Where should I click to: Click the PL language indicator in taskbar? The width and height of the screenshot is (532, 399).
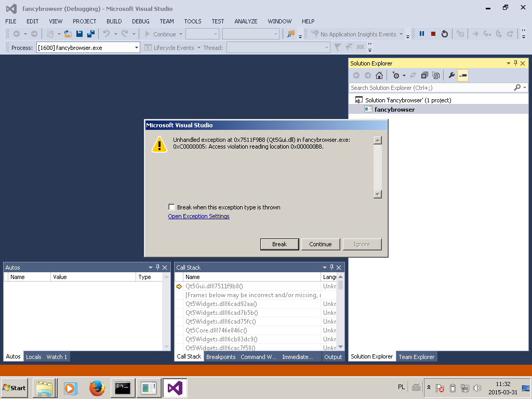(401, 387)
